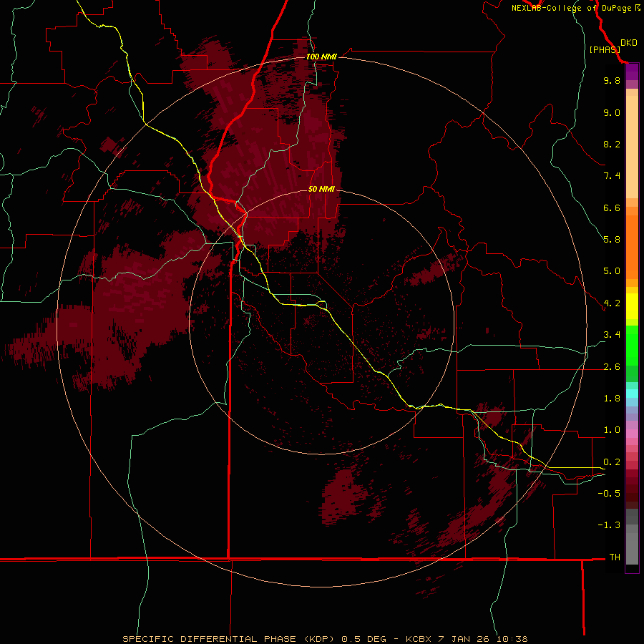This screenshot has width=644, height=644.
Task: Click the -0.5 scale label
Action: click(x=609, y=494)
